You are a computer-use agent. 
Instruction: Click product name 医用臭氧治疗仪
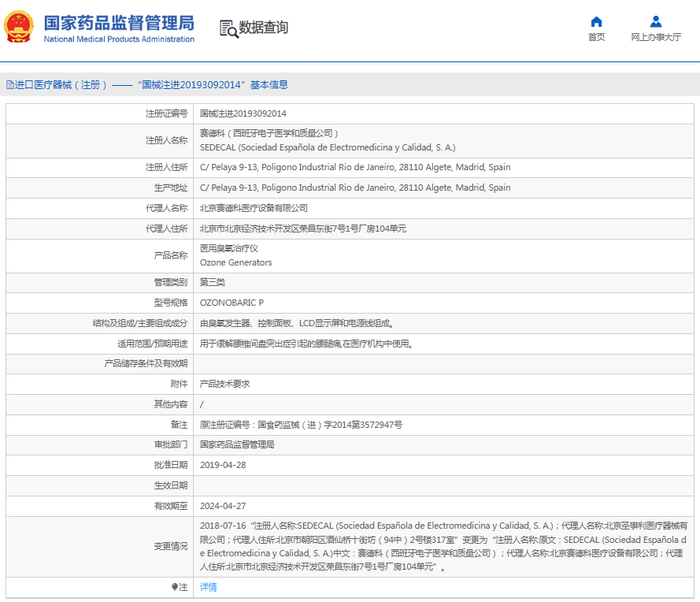click(229, 248)
